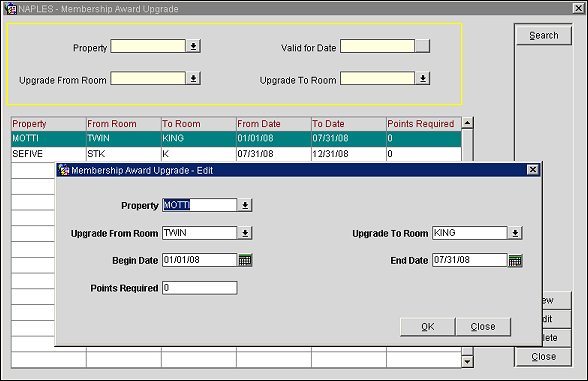
Task: Expand Upgrade To Room dropdown in Edit dialog
Action: (x=515, y=233)
